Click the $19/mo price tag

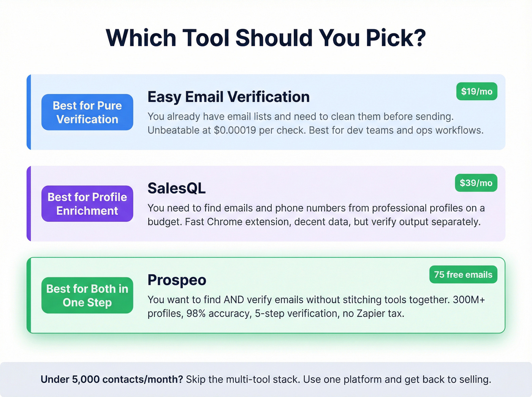[477, 92]
